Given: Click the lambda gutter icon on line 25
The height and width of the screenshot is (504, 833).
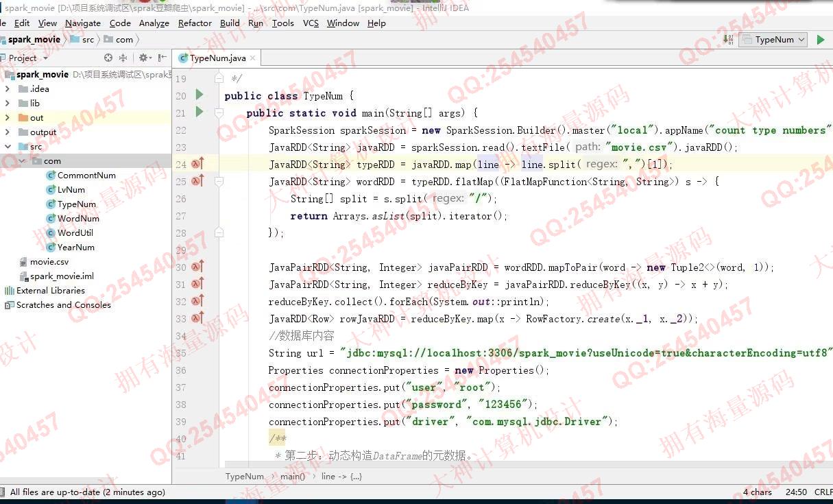Looking at the screenshot, I should tap(197, 180).
